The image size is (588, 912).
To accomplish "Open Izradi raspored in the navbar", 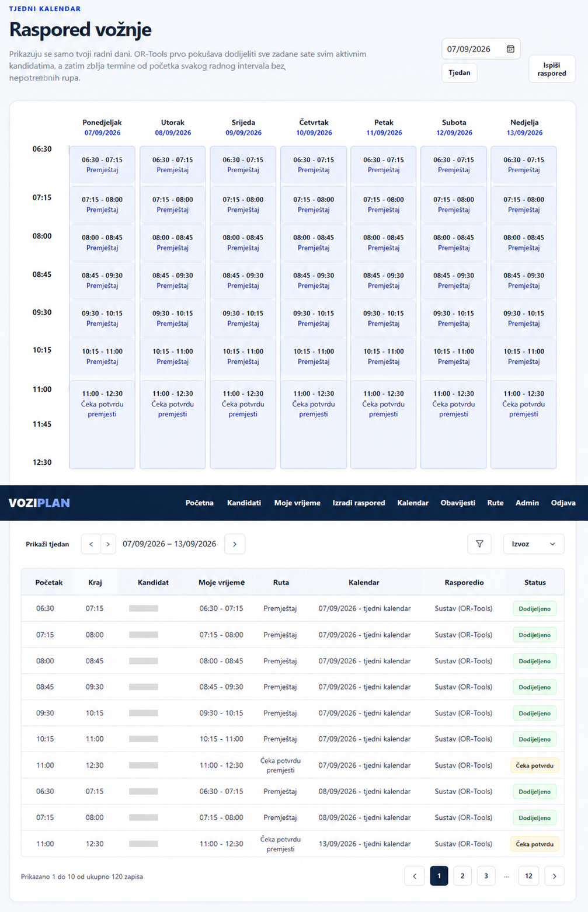I will click(x=359, y=503).
